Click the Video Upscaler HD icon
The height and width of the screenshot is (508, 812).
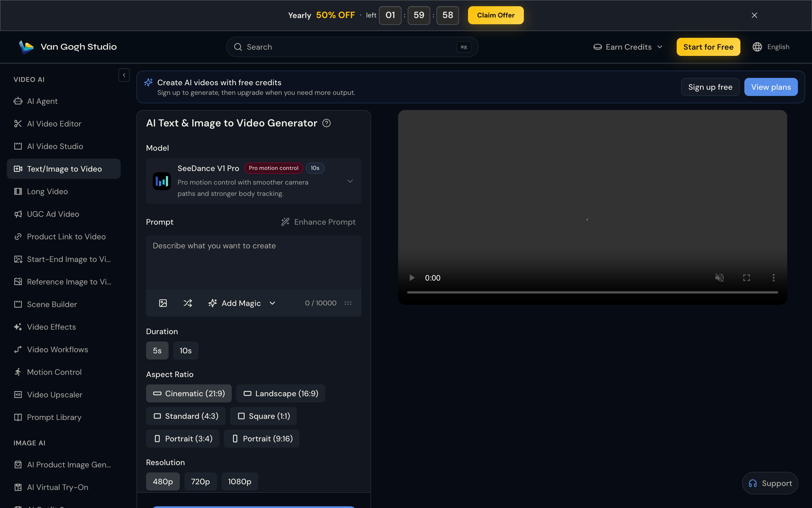point(18,395)
